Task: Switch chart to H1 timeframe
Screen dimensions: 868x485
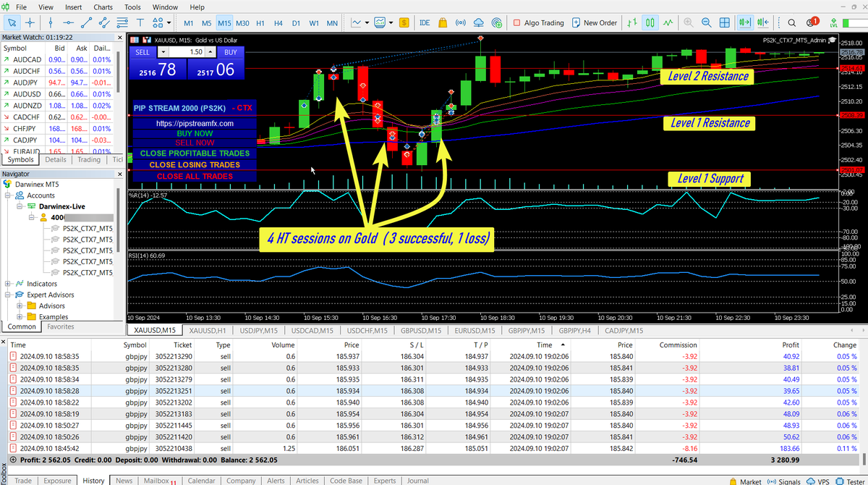Action: tap(260, 22)
